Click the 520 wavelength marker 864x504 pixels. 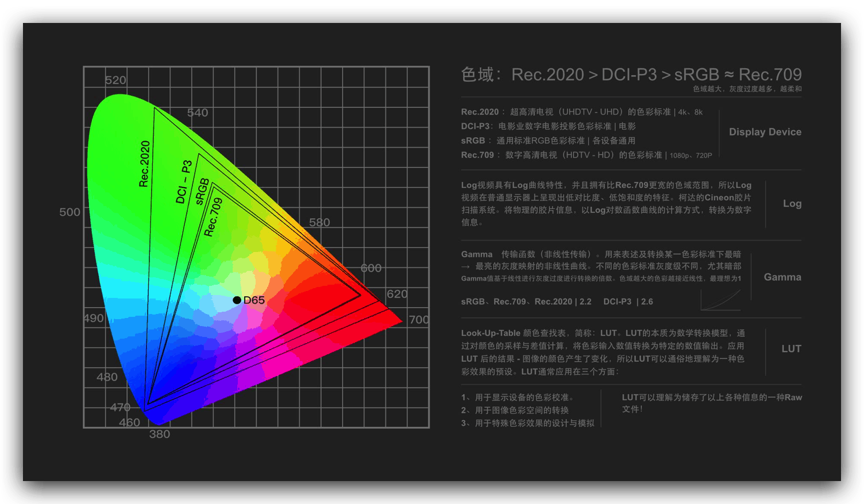click(115, 80)
